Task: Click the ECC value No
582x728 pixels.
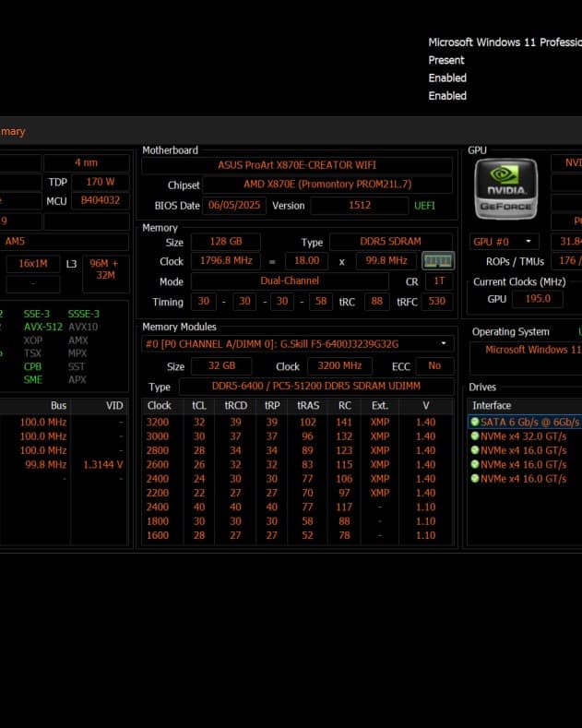Action: [434, 366]
